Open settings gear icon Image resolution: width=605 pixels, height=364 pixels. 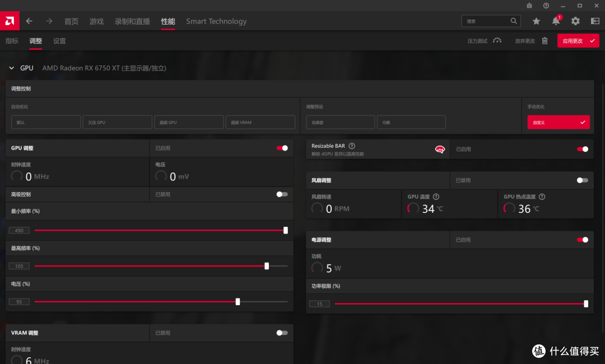[575, 21]
